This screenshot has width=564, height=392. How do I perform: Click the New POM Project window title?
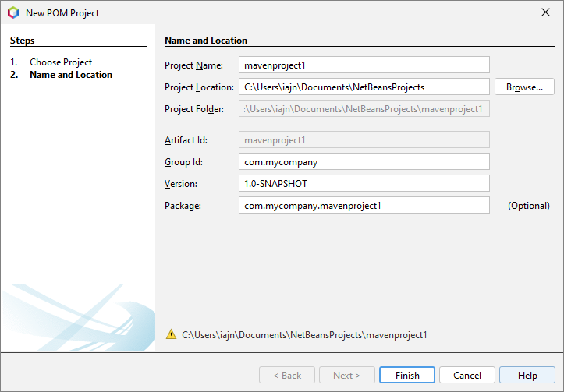coord(62,13)
